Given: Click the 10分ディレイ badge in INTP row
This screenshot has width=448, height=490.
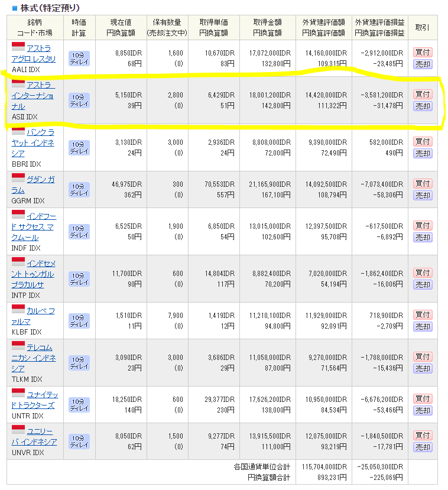Looking at the screenshot, I should tap(79, 279).
